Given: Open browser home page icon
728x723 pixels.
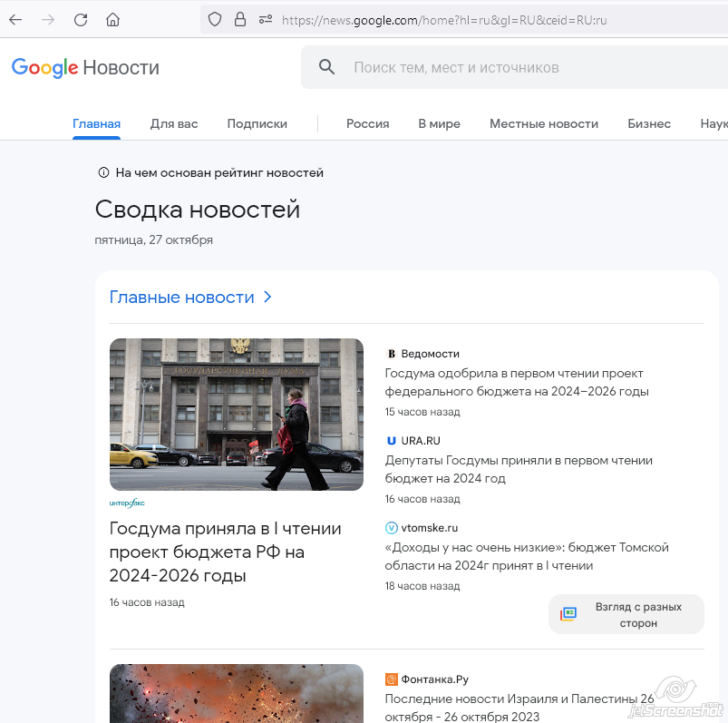Looking at the screenshot, I should click(x=112, y=20).
